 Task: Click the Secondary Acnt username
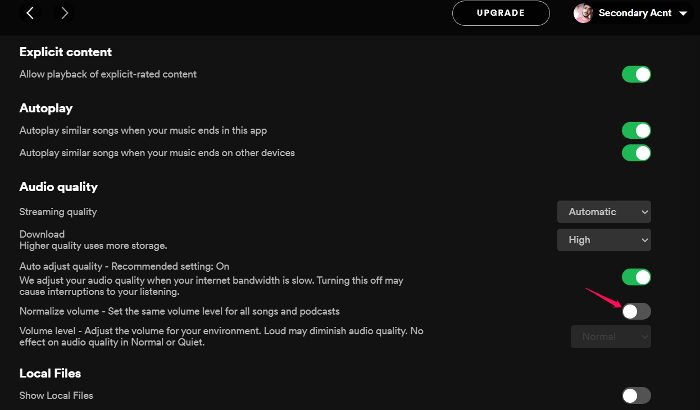pyautogui.click(x=632, y=13)
